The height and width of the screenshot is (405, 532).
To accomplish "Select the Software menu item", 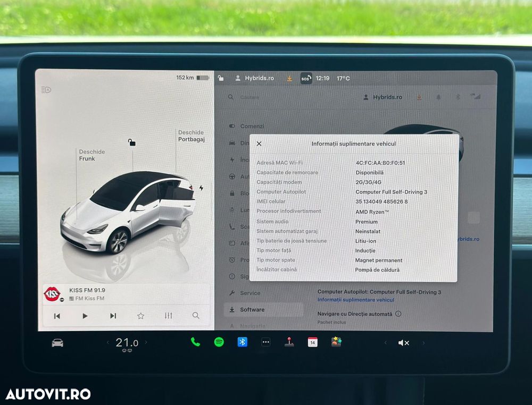I will pyautogui.click(x=263, y=310).
